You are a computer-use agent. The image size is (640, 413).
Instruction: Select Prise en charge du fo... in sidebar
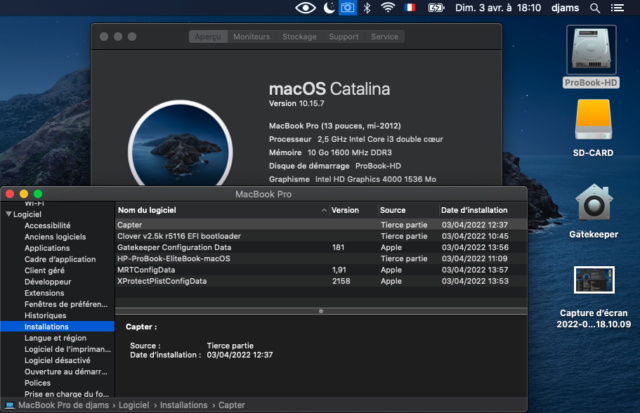67,394
